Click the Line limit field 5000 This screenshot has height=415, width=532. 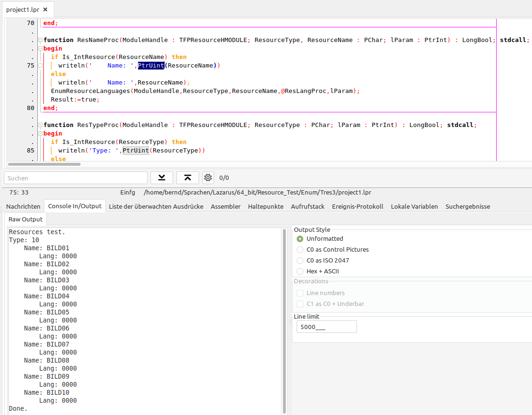tap(327, 327)
